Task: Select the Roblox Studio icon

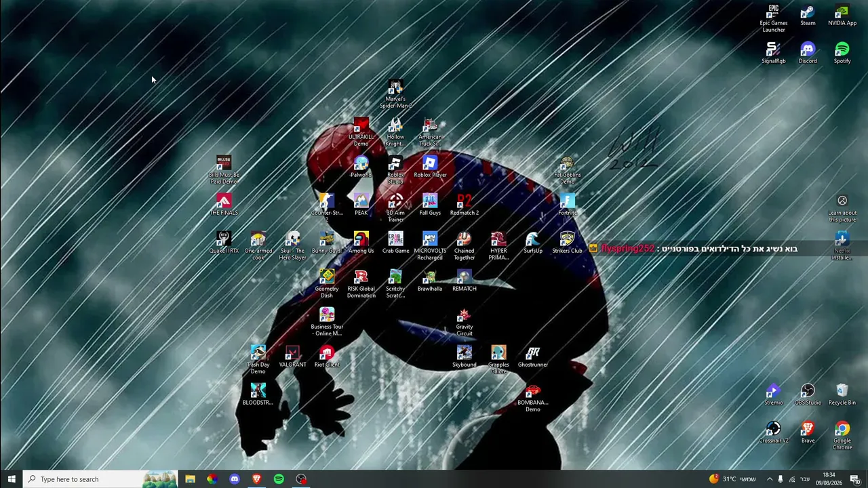Action: [395, 171]
